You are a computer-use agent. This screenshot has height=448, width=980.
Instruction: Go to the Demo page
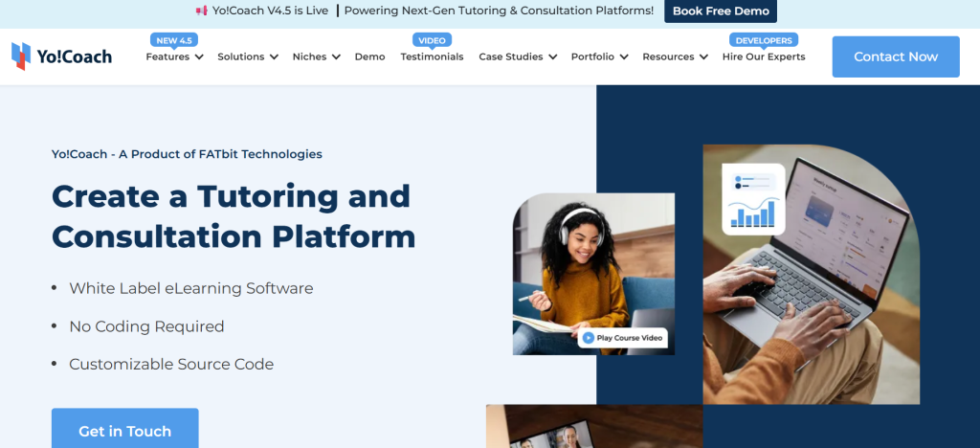pos(370,56)
